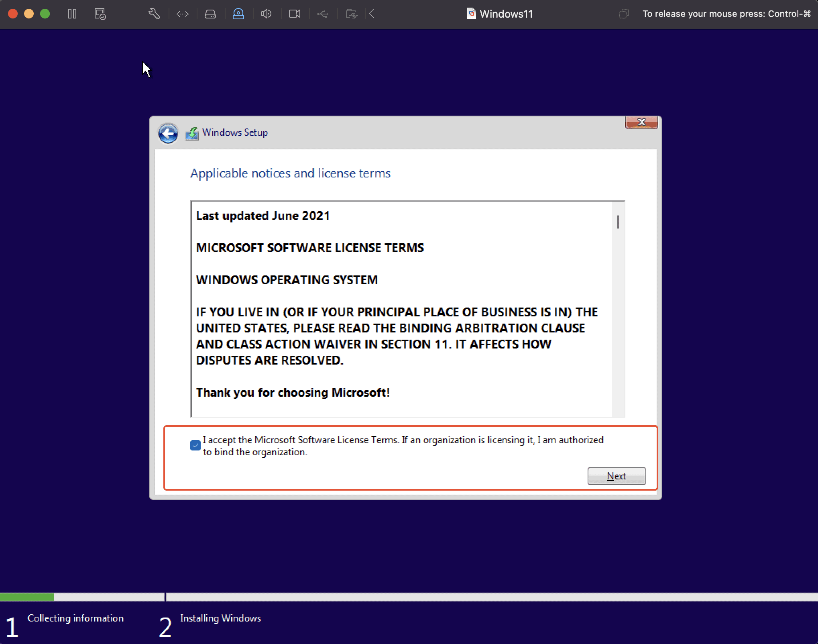Collapse toolbar with the left chevron

372,14
